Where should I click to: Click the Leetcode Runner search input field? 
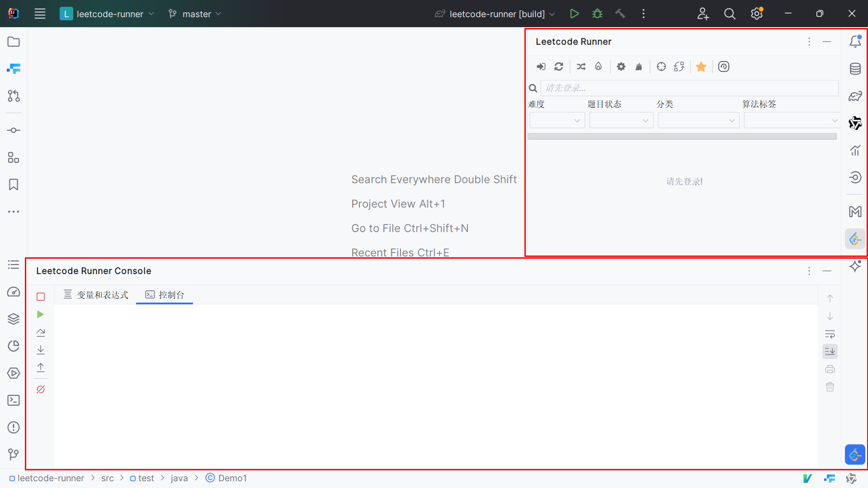pyautogui.click(x=689, y=88)
